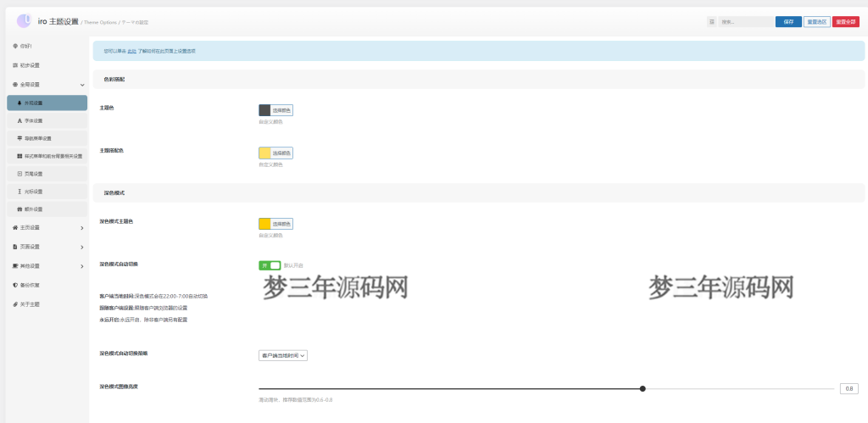
Task: Open the 此处 help link
Action: pos(131,51)
